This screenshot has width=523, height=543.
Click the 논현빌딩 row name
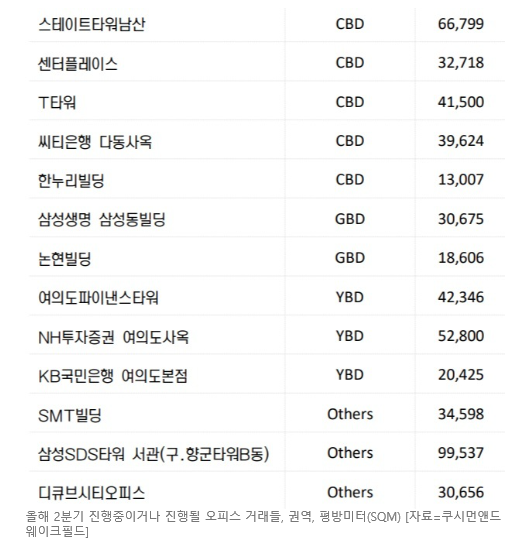click(x=64, y=258)
